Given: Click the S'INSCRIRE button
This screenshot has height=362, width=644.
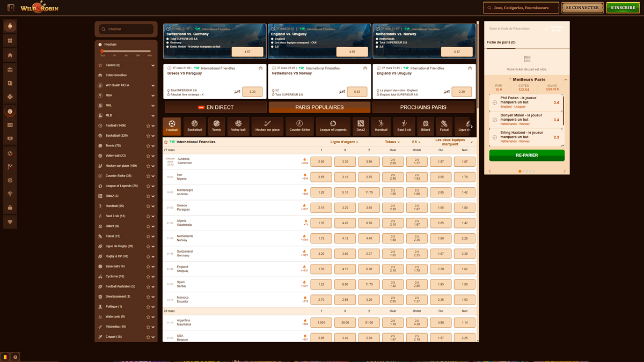Looking at the screenshot, I should tap(622, 8).
